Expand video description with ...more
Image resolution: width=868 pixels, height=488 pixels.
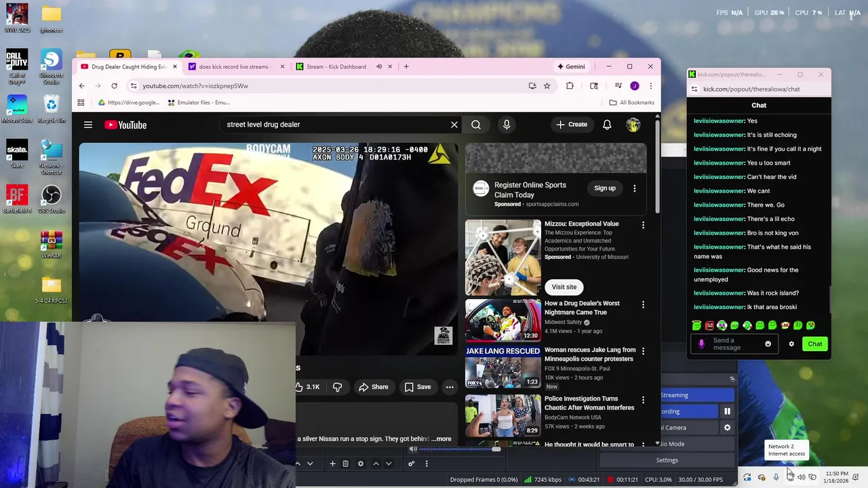pos(441,439)
